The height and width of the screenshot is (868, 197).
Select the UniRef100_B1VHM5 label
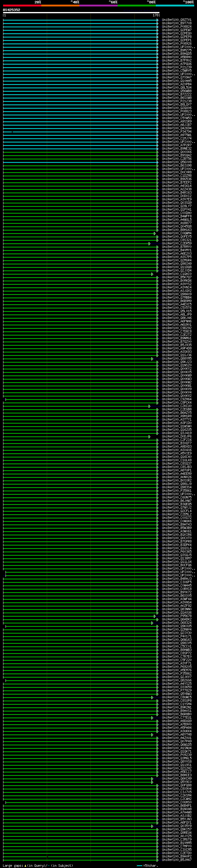[x=177, y=843]
